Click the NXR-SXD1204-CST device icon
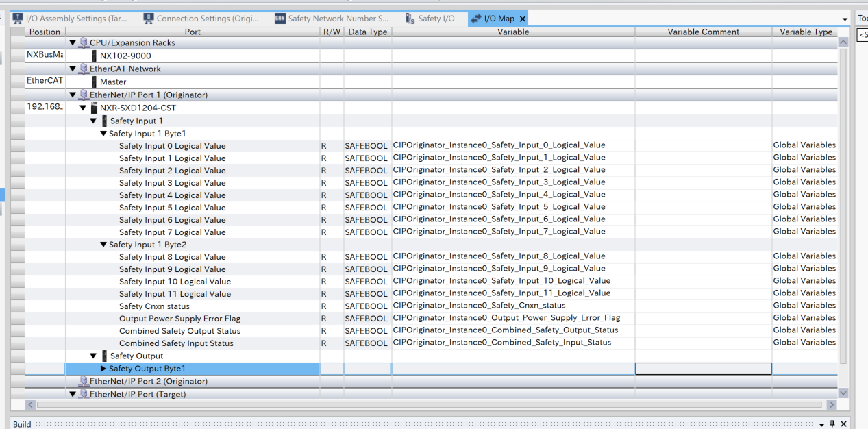The image size is (868, 429). [x=94, y=108]
